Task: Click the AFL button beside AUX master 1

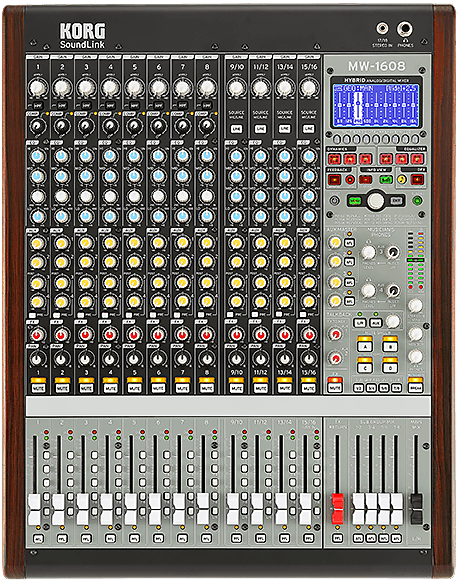Action: (349, 243)
